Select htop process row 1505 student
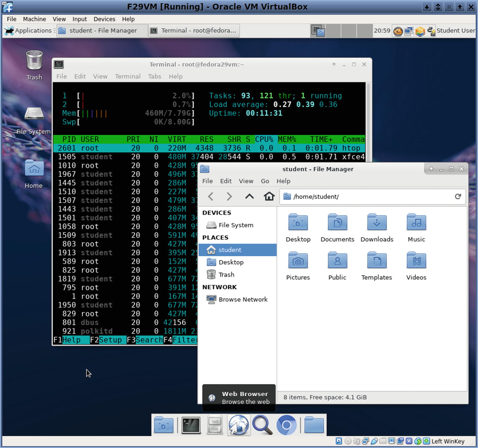The height and width of the screenshot is (448, 478). pyautogui.click(x=209, y=157)
